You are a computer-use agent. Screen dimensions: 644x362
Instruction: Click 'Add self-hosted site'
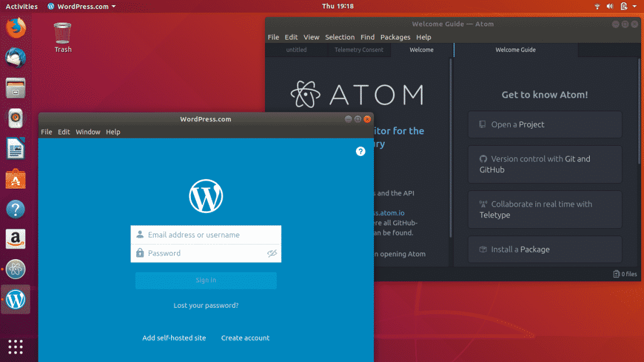click(x=174, y=338)
